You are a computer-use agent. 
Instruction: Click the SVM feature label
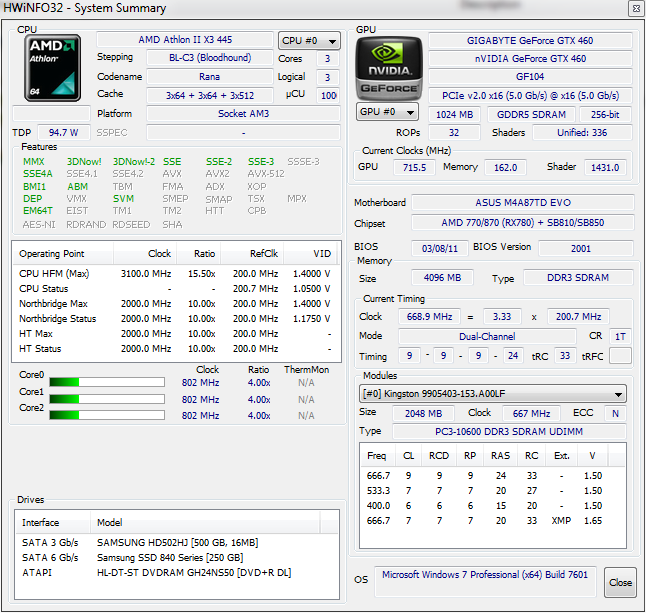point(123,199)
